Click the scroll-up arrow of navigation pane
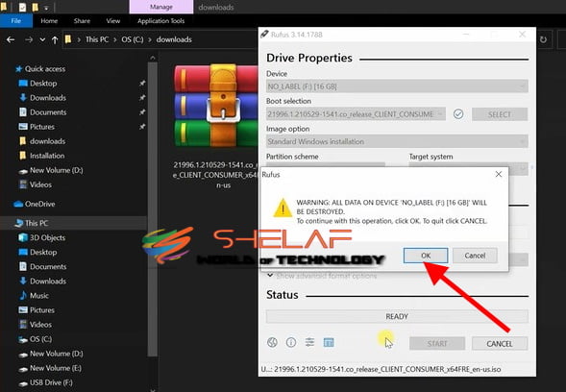The height and width of the screenshot is (392, 566). tap(153, 58)
